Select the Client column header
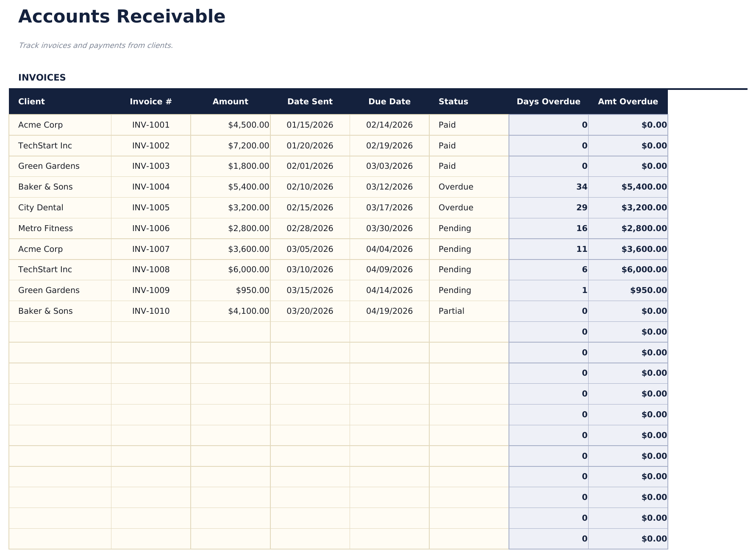 coord(31,101)
